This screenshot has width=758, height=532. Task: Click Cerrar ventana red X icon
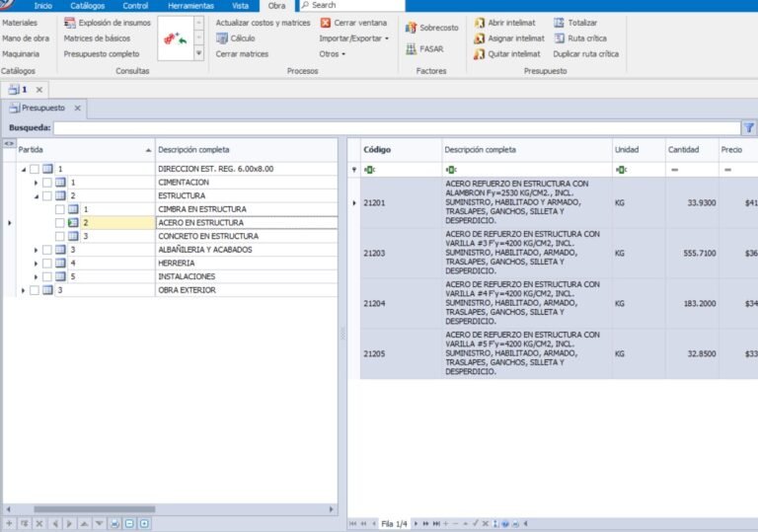[x=326, y=23]
